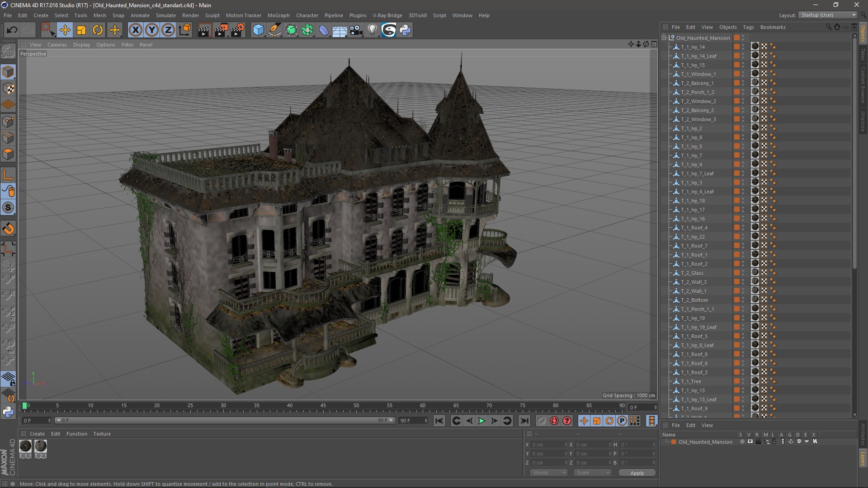Image resolution: width=868 pixels, height=488 pixels.
Task: Open the Spline Pen tool
Action: pos(274,30)
